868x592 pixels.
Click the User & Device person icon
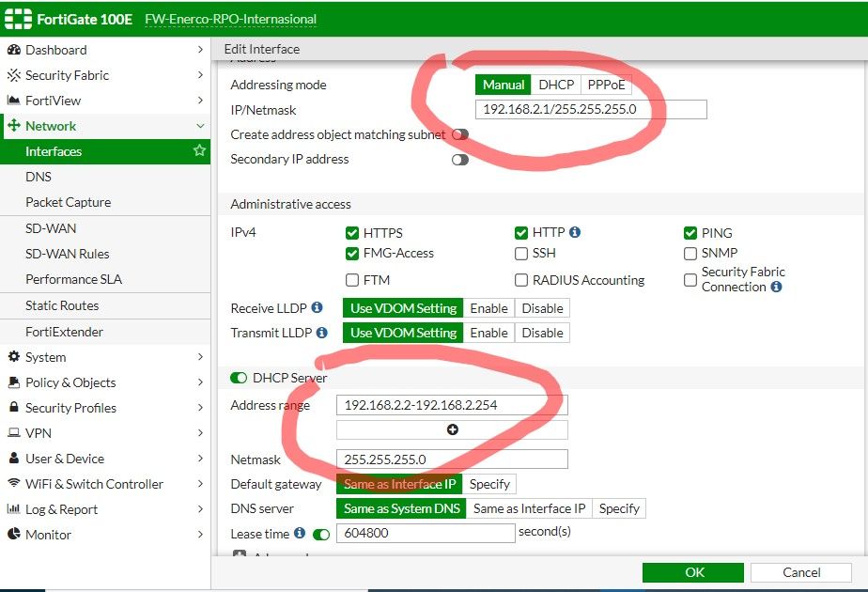click(14, 458)
